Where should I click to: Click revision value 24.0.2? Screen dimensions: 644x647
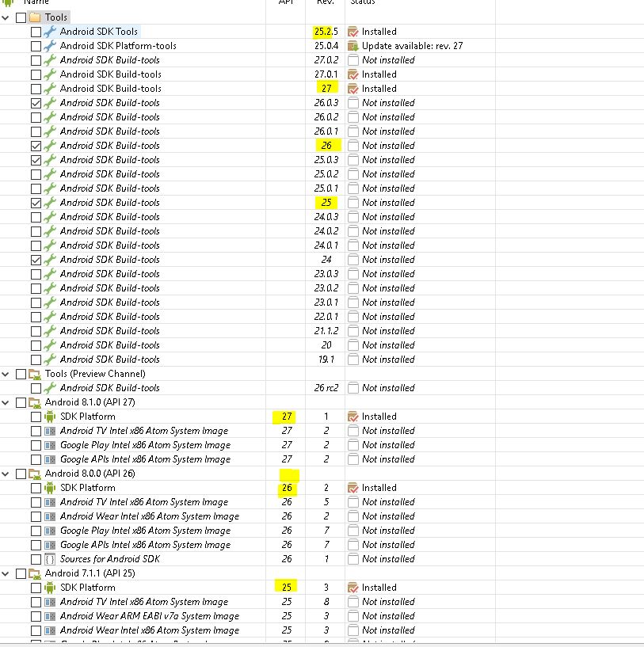[x=326, y=231]
